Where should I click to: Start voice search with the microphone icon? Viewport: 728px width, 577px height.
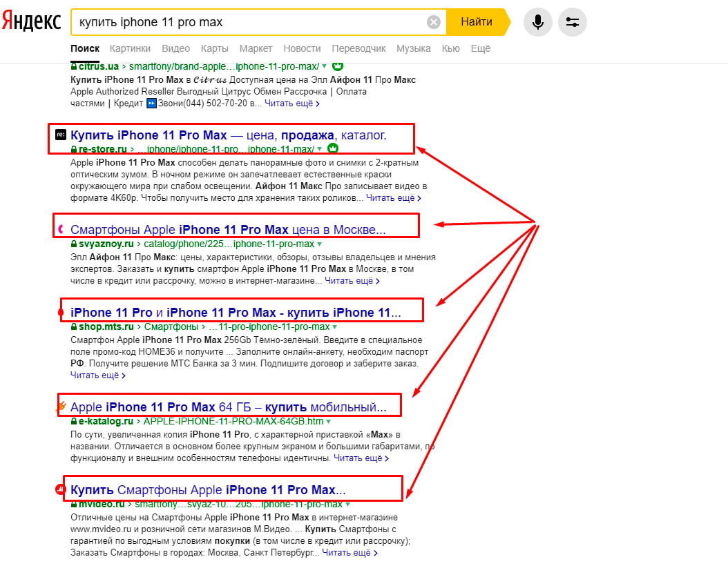click(x=537, y=22)
